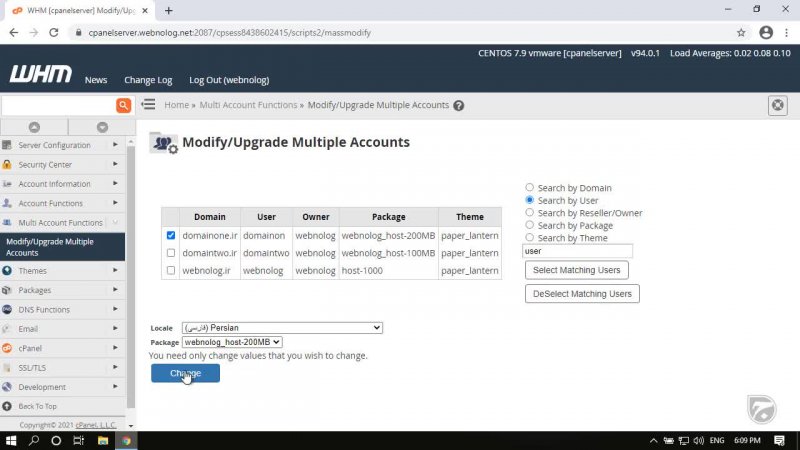800x450 pixels.
Task: Click the lifebuoy support icon at top right
Action: pos(778,105)
